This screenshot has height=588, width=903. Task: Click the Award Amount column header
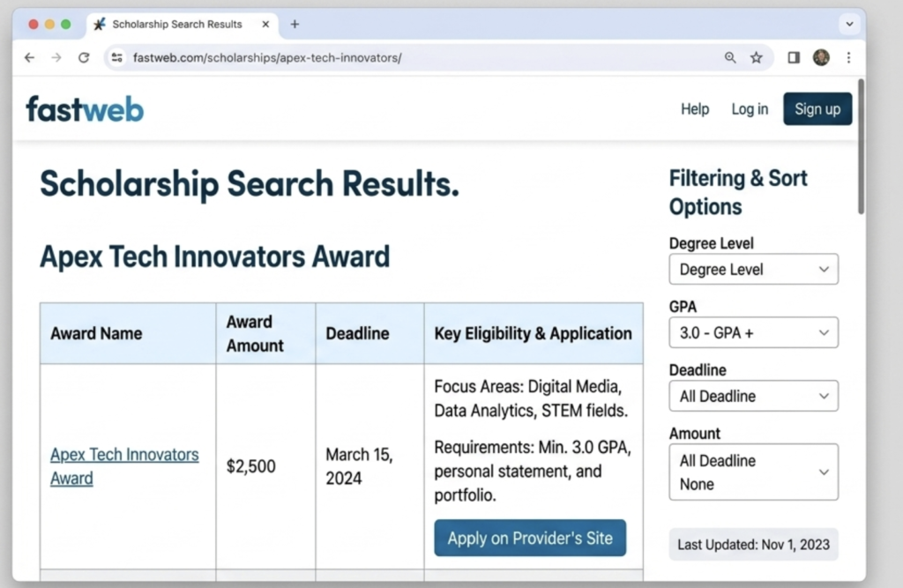(265, 333)
